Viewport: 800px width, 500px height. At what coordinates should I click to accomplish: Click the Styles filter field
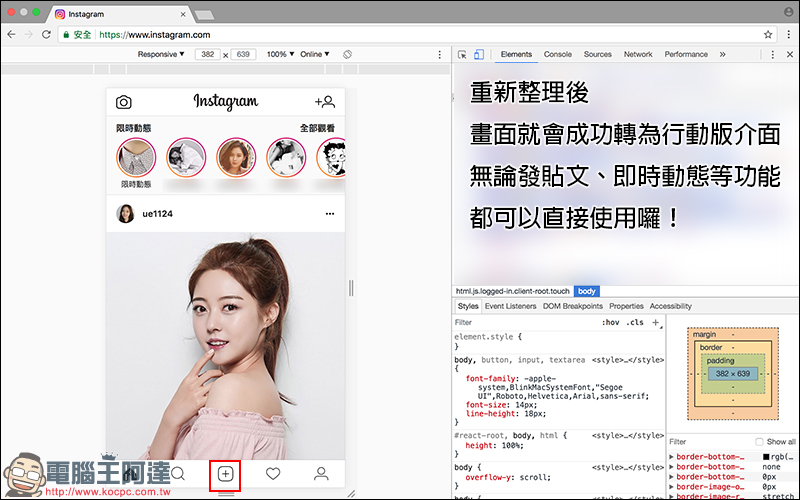[x=526, y=322]
